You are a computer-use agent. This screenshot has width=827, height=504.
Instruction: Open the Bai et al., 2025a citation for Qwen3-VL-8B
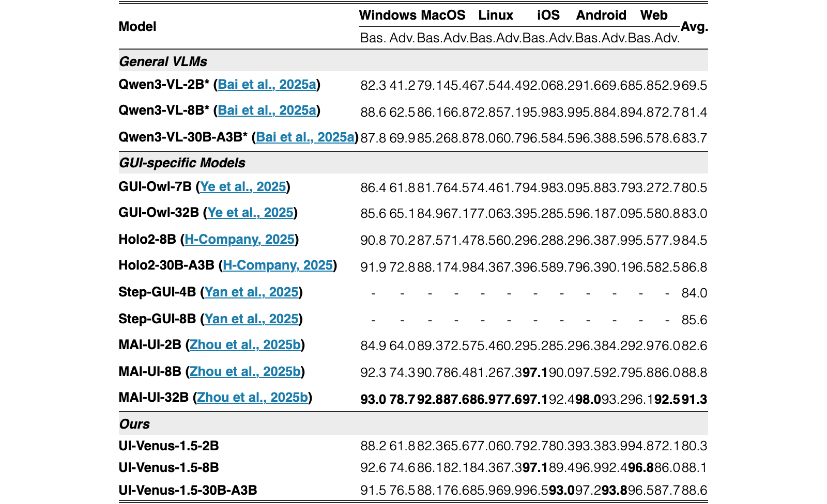tap(267, 110)
